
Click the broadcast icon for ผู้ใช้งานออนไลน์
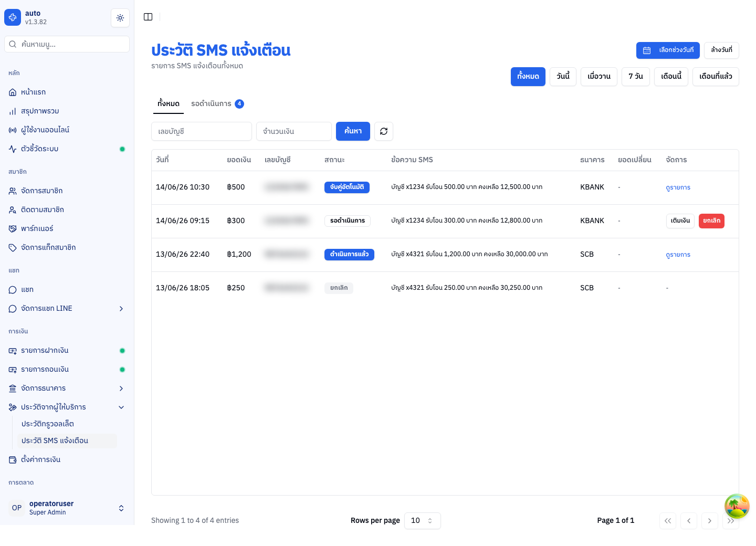tap(13, 130)
